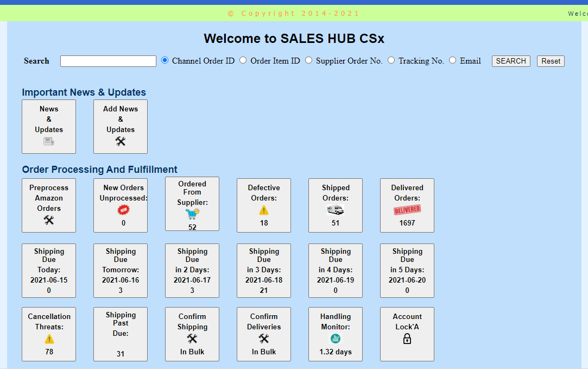Click the newspaper icon under News & Updates
This screenshot has width=588, height=369.
49,142
